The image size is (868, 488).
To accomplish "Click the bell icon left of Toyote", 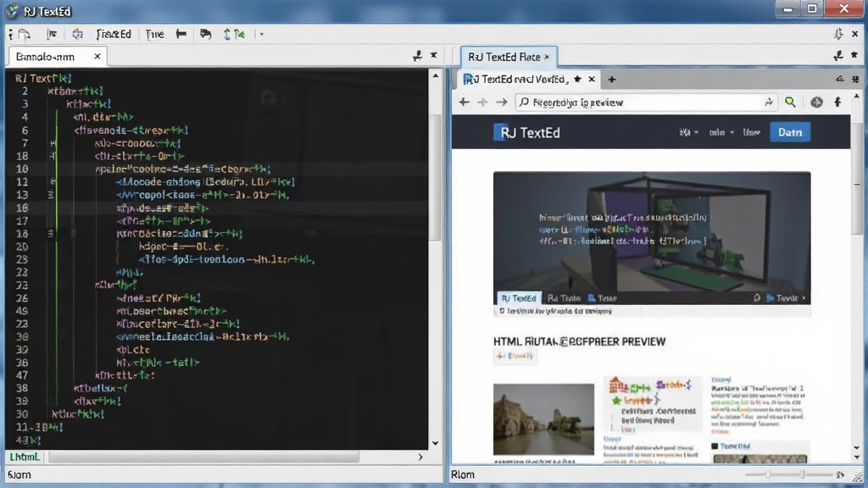I will (757, 298).
